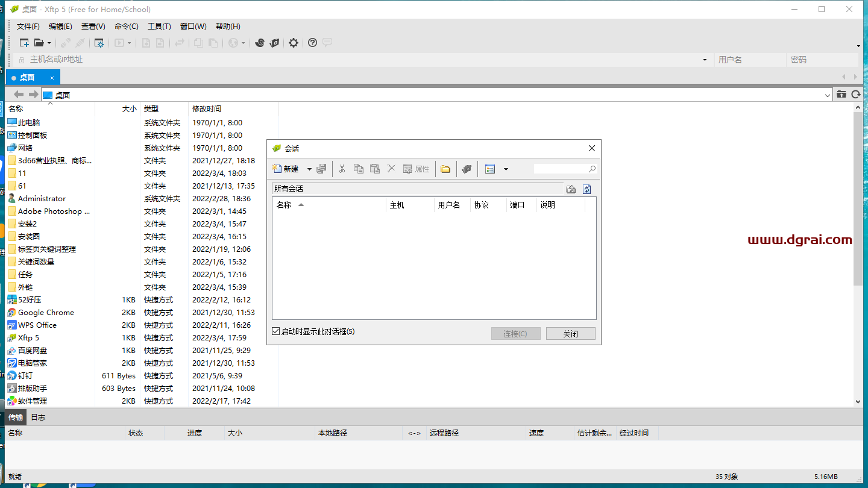The height and width of the screenshot is (488, 868).
Task: Click the Sessions dialog search box
Action: (x=561, y=169)
